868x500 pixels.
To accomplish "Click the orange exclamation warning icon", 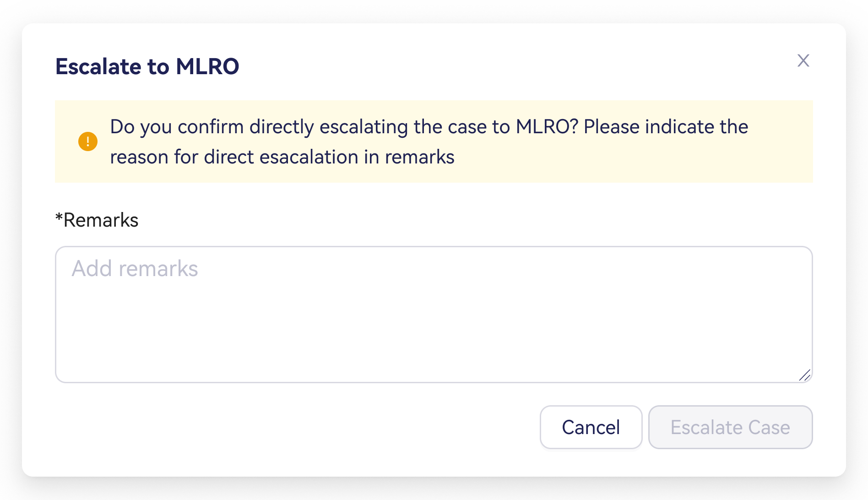I will pyautogui.click(x=88, y=141).
